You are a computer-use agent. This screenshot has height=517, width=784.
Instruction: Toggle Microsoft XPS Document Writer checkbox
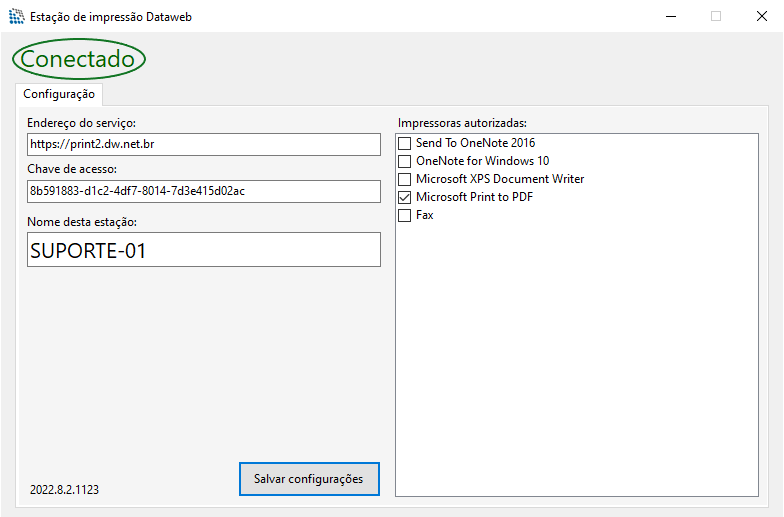pyautogui.click(x=404, y=180)
